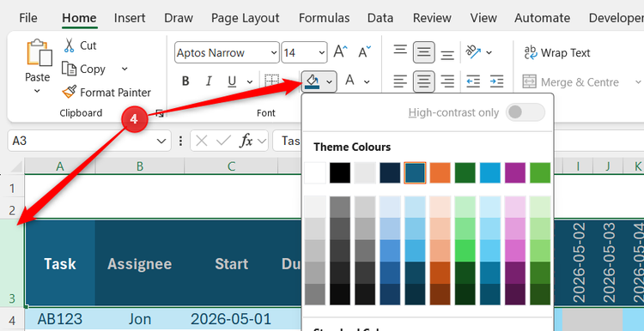Increase font size with the larger A icon
The height and width of the screenshot is (331, 644).
(x=340, y=52)
